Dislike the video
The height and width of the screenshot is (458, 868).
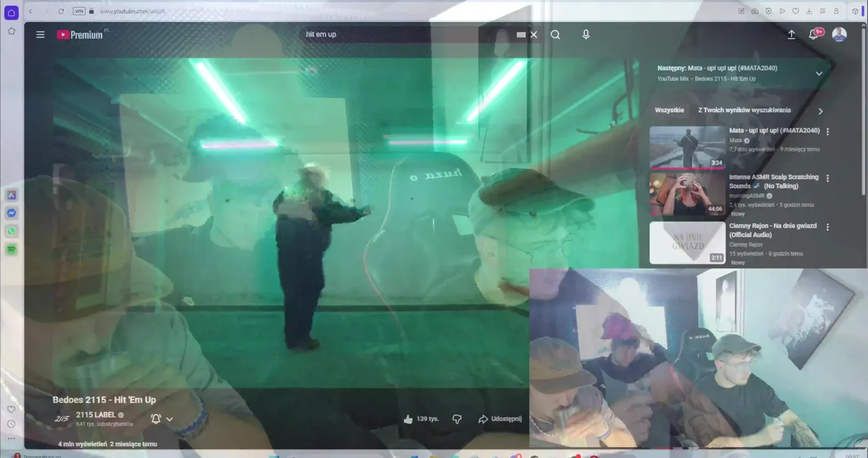click(x=457, y=419)
